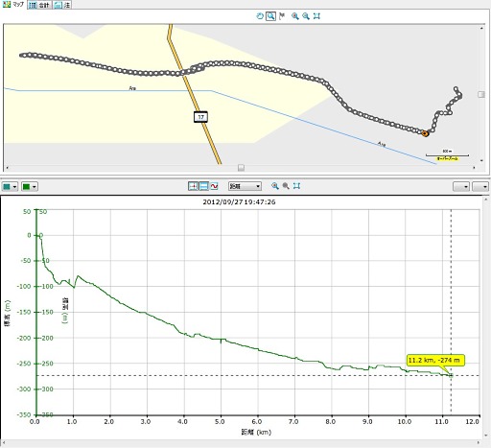The width and height of the screenshot is (491, 448).
Task: Click the map scale bar overzoom label
Action: (447, 158)
